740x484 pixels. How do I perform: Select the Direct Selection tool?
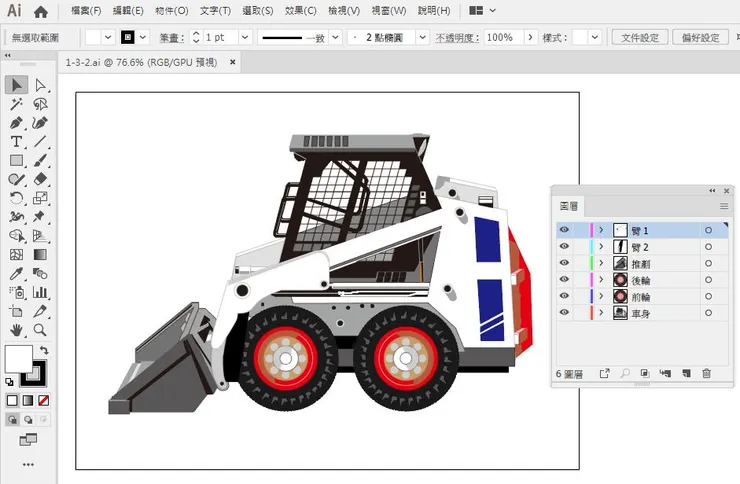tap(40, 85)
